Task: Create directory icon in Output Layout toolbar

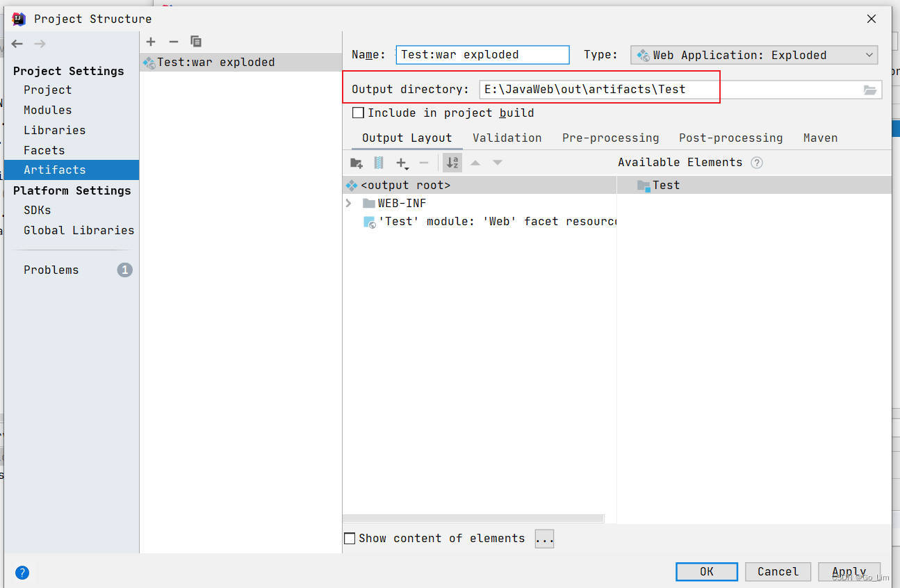Action: [357, 163]
